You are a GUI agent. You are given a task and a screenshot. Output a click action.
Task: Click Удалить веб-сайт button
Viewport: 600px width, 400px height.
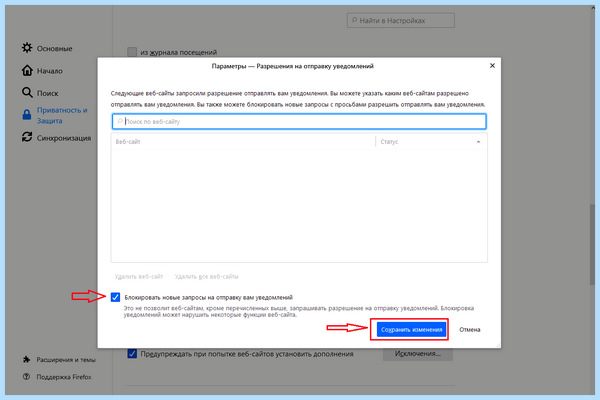139,276
